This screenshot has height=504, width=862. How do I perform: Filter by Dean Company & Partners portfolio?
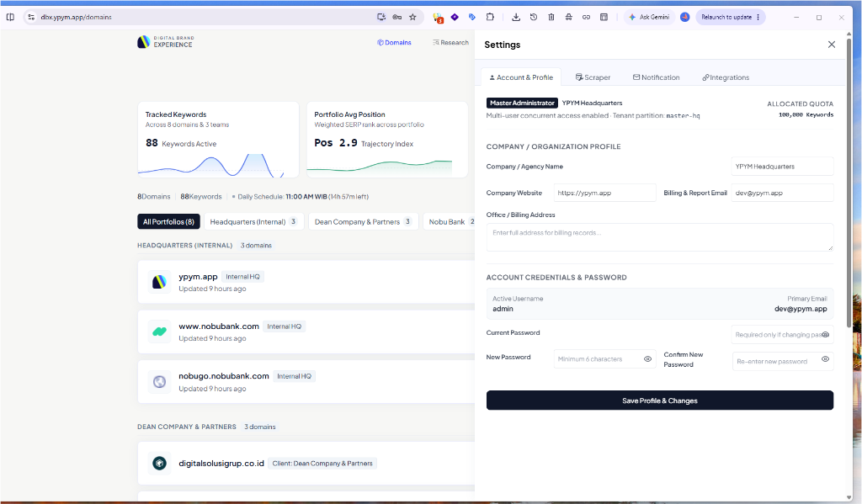[x=364, y=221]
